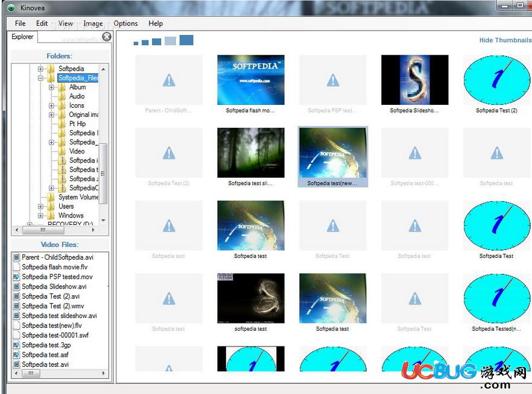Click the file icon for Softpedia Test (2).wmv

(x=16, y=306)
